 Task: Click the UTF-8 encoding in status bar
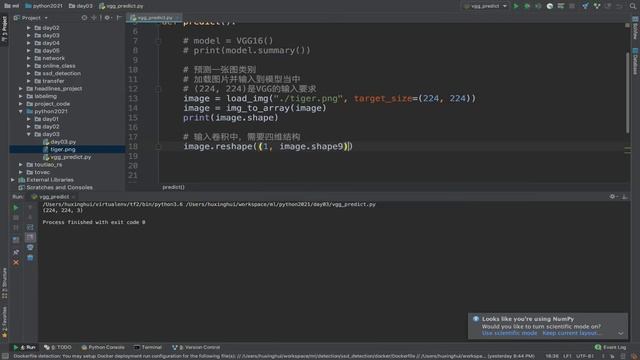pos(584,356)
